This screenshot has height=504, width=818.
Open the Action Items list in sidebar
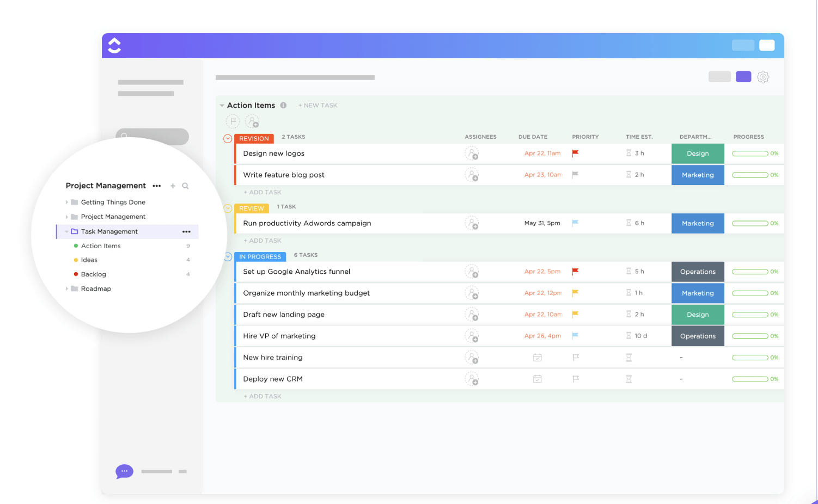coord(101,246)
